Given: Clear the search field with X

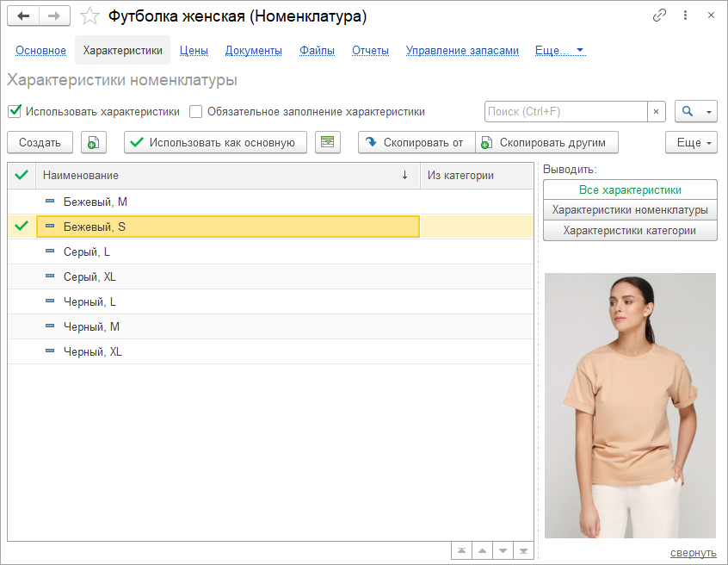Looking at the screenshot, I should click(x=657, y=112).
